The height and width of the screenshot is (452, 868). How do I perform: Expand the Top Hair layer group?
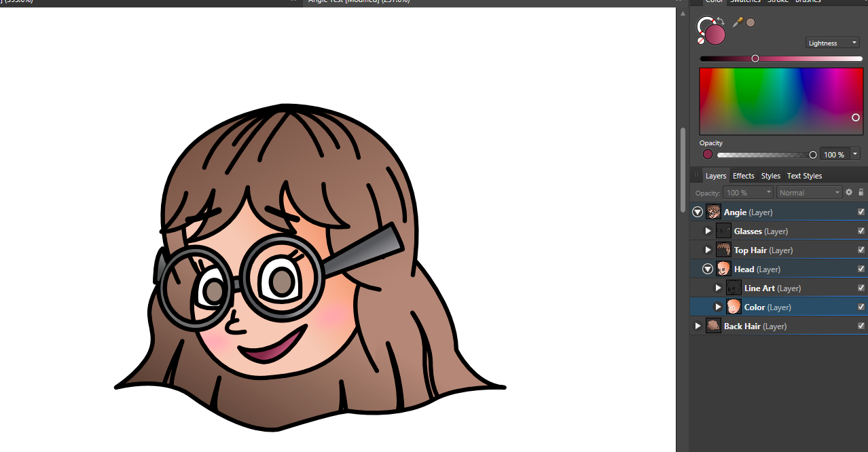708,250
